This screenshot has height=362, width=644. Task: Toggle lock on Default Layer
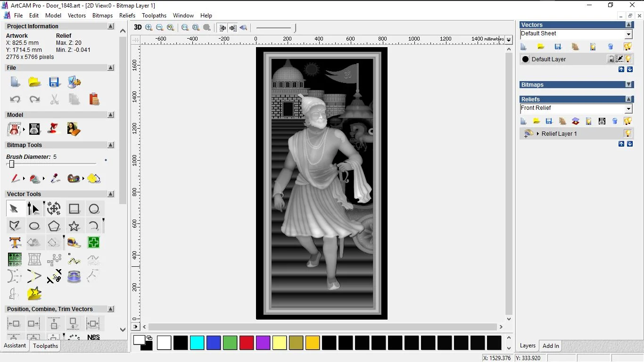coord(611,59)
